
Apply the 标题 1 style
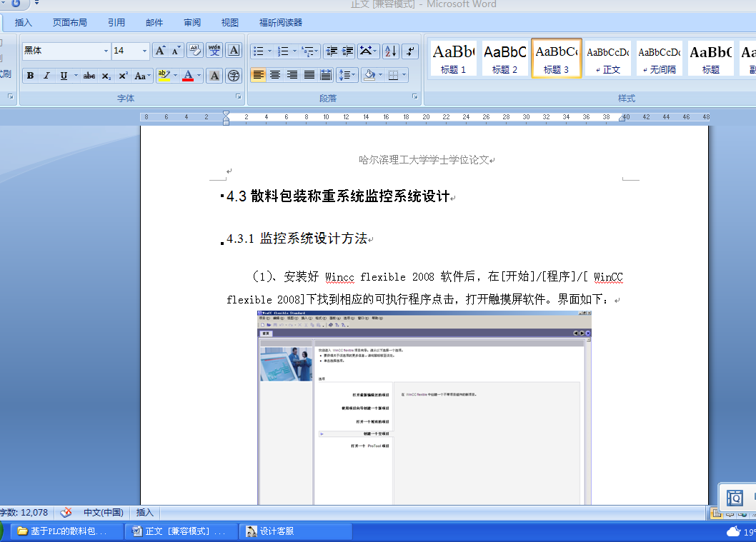point(453,59)
